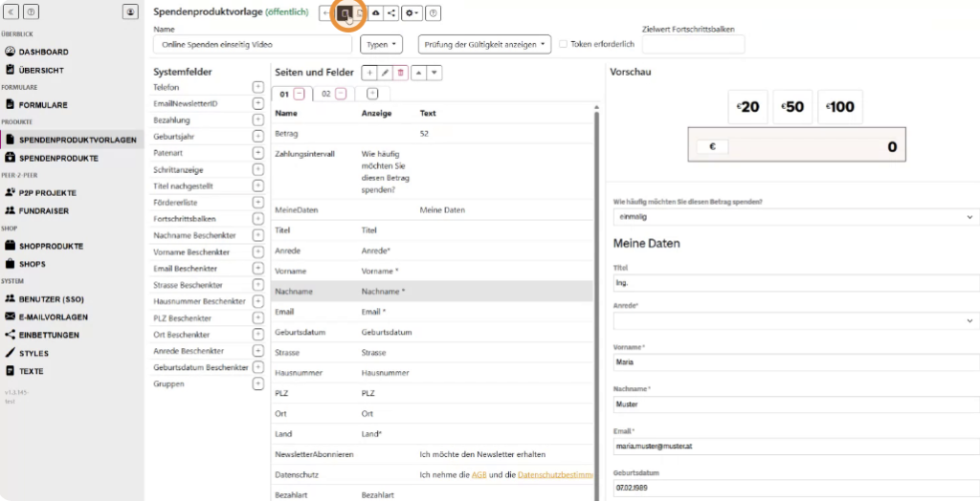Add the Patenart system field

257,152
